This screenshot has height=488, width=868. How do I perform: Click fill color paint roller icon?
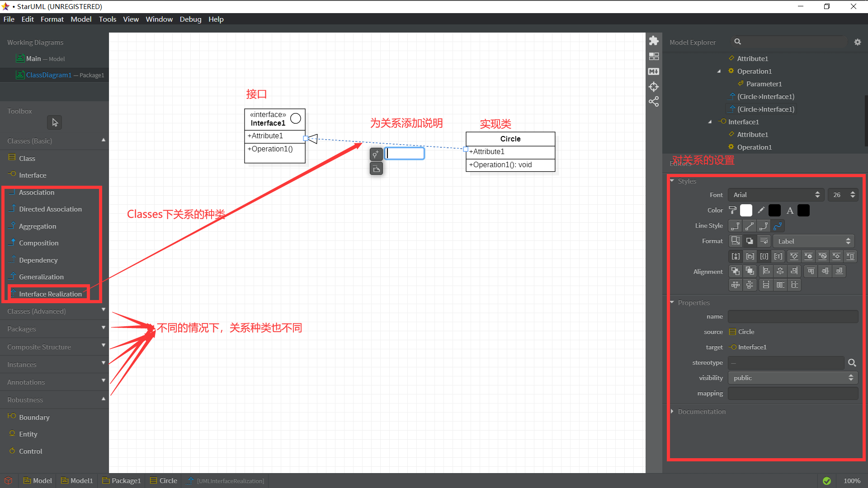point(733,210)
